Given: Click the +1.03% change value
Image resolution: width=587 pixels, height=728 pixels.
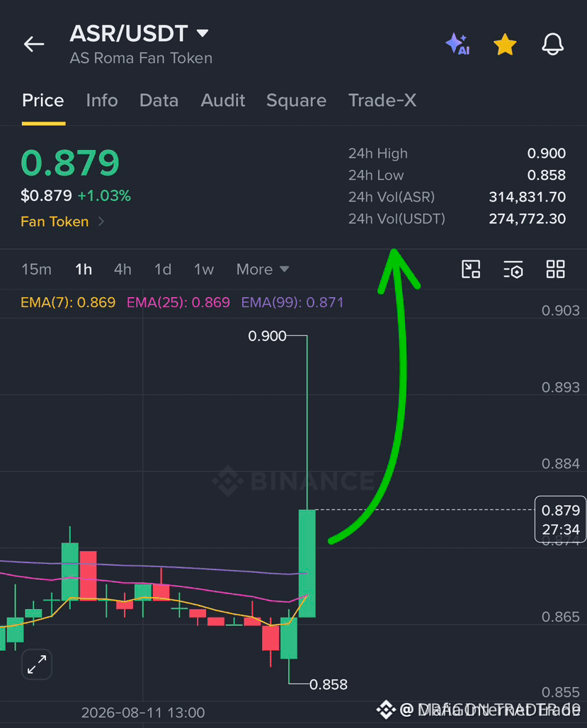Looking at the screenshot, I should tap(104, 196).
